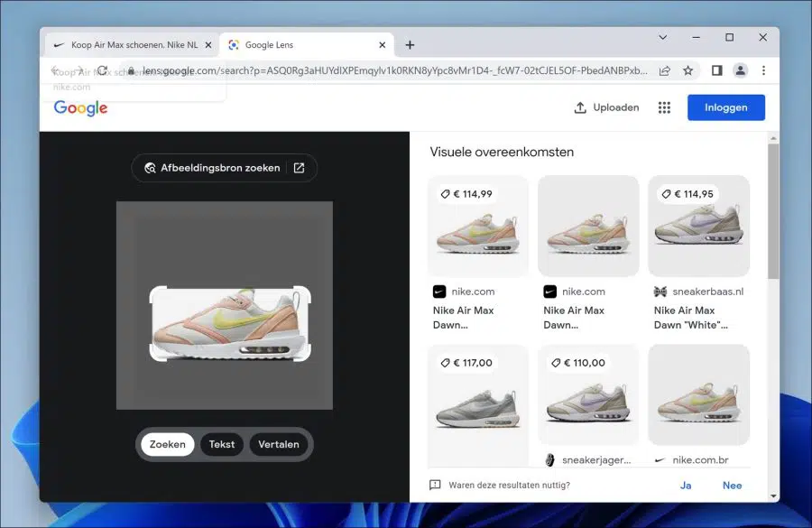The height and width of the screenshot is (528, 812).
Task: Answer Ja to results feedback
Action: coord(686,486)
